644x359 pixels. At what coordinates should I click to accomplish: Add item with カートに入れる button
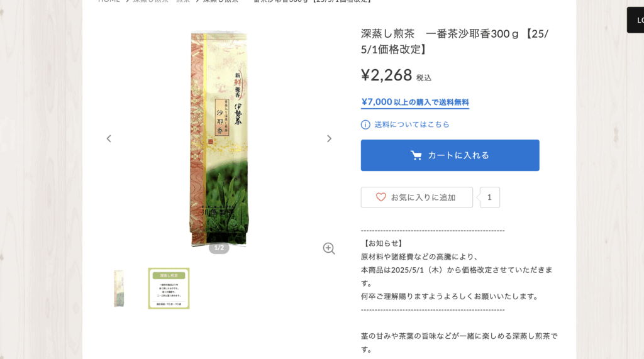[450, 155]
